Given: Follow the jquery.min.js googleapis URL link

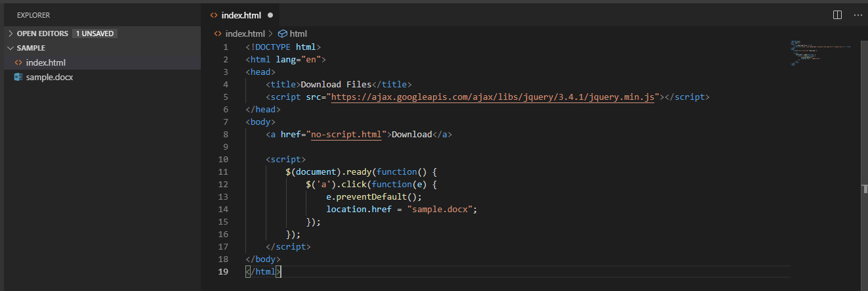Looking at the screenshot, I should (x=493, y=97).
